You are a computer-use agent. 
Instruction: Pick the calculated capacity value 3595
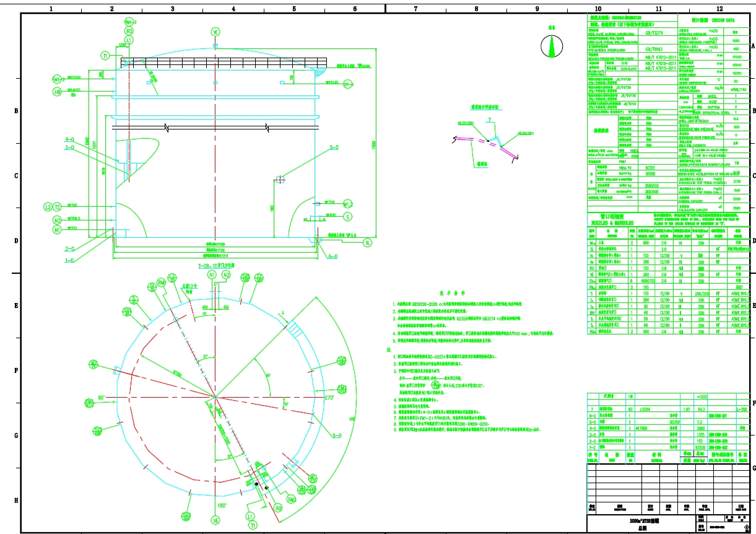point(736,208)
